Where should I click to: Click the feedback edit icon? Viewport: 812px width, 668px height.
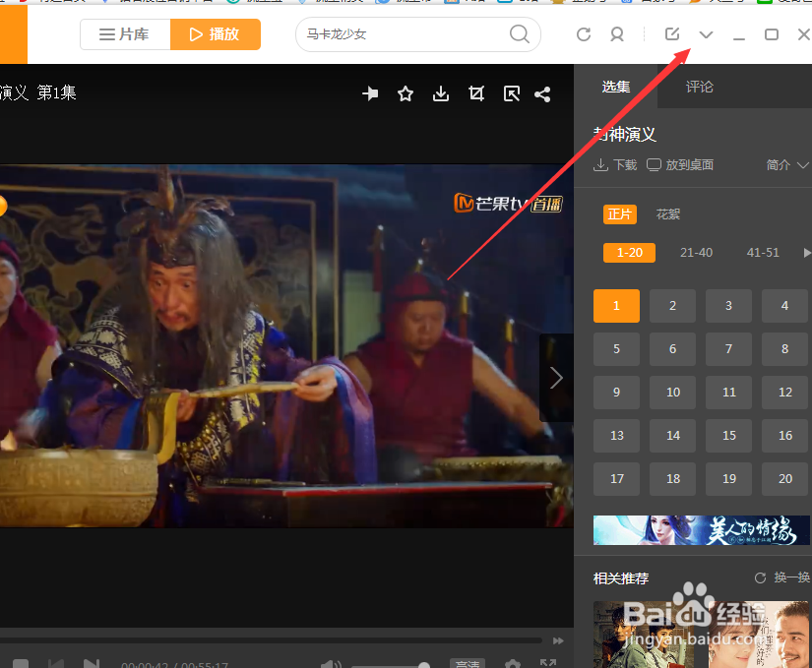(x=672, y=34)
